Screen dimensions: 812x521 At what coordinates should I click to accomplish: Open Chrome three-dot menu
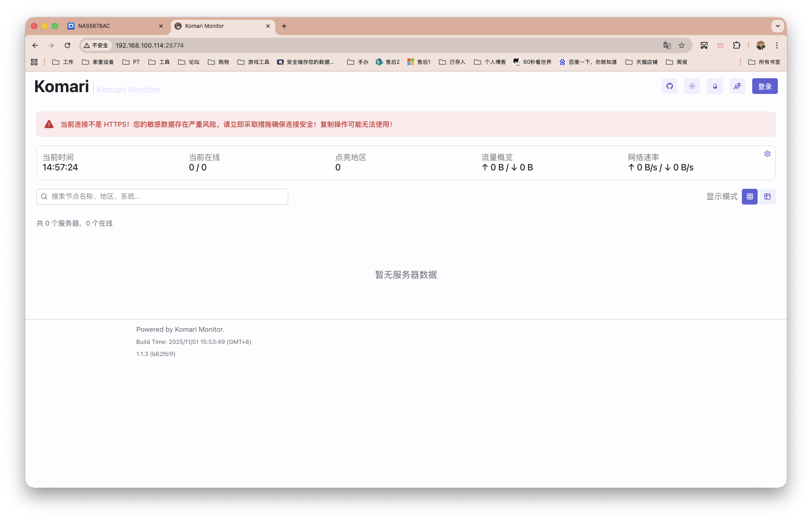(776, 45)
